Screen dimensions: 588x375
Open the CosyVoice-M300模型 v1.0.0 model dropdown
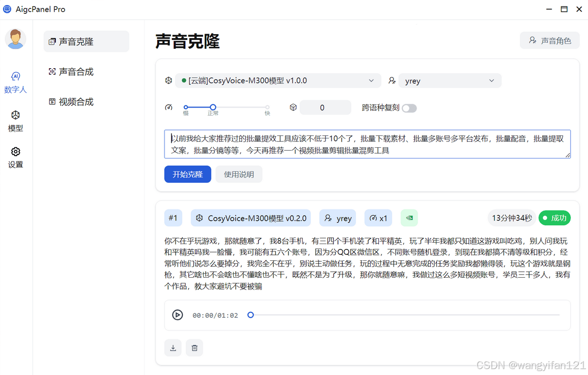coord(278,81)
